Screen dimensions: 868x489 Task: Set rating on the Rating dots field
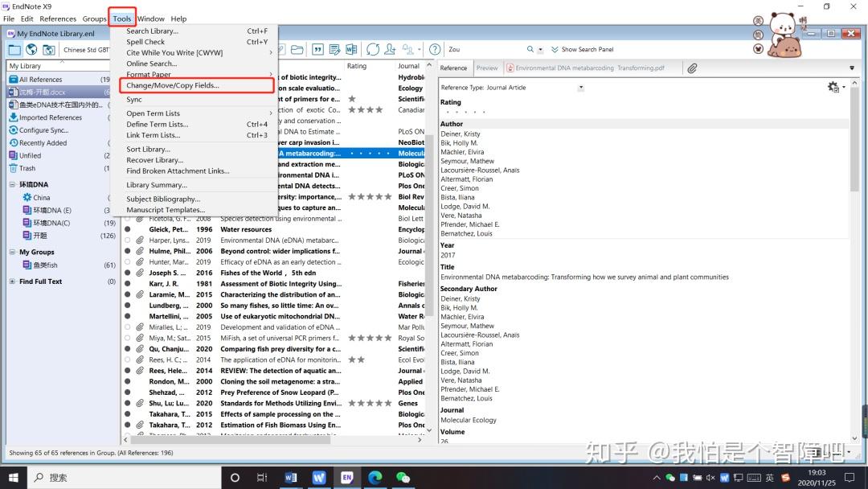pos(465,112)
